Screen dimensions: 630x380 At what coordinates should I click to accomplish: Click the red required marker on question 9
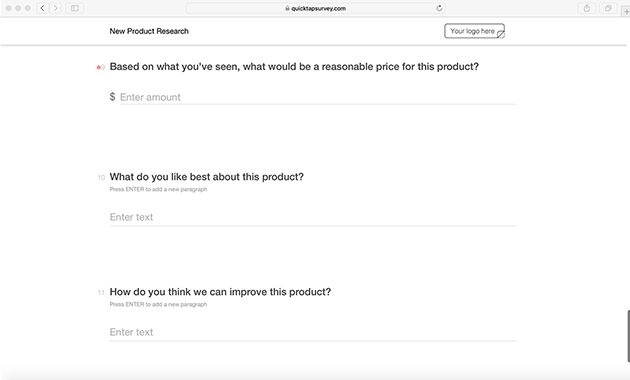98,67
